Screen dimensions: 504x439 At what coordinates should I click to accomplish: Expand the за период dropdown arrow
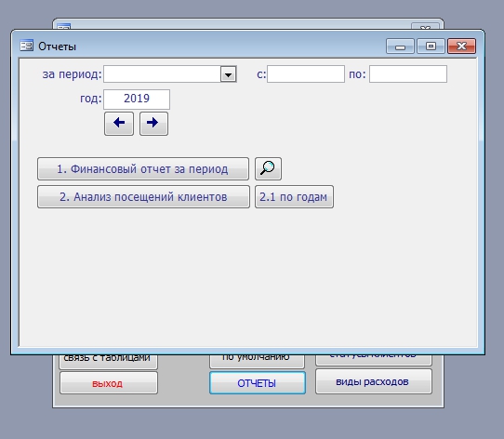[x=228, y=74]
